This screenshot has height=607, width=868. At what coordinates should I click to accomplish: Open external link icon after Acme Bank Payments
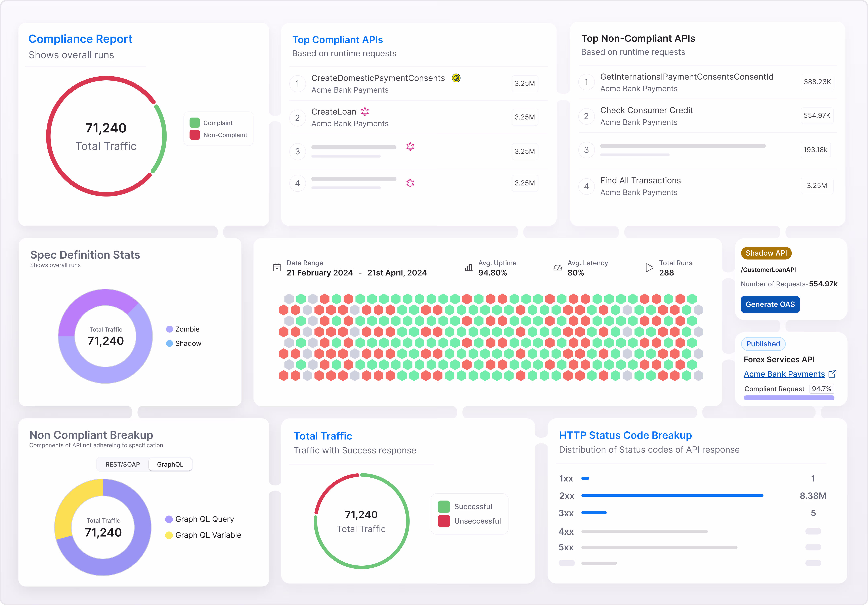pos(832,374)
